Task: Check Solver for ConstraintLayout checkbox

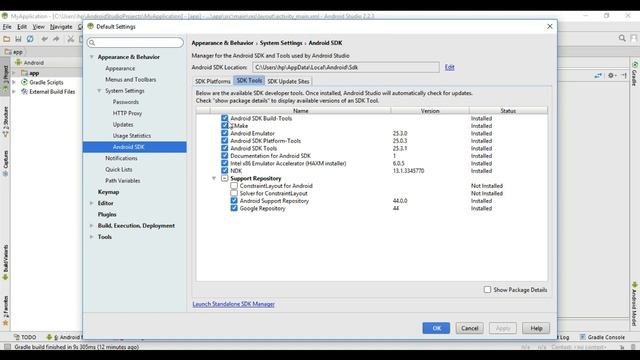Action: point(234,193)
